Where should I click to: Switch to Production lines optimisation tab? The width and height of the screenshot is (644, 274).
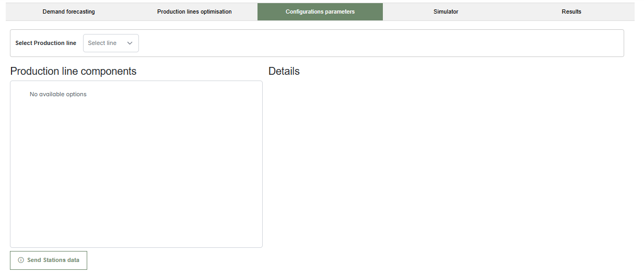click(194, 12)
